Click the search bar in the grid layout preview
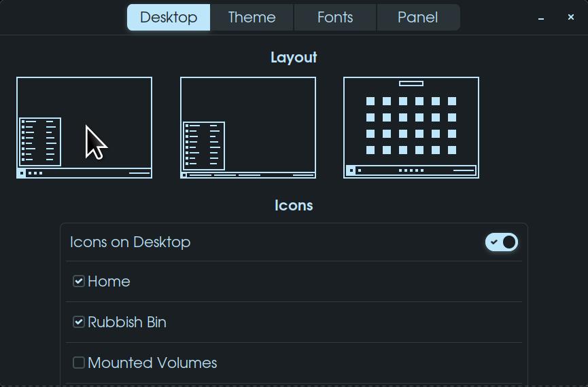Image resolution: width=588 pixels, height=387 pixels. click(411, 84)
